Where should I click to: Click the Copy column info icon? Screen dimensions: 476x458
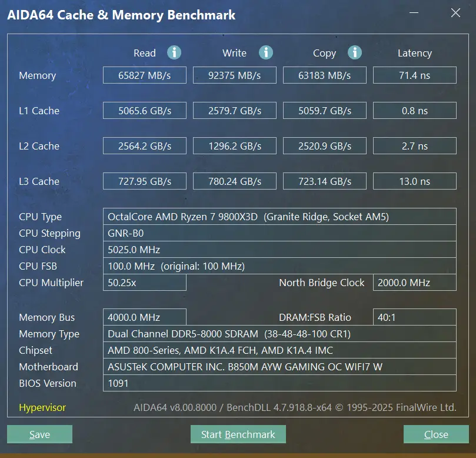pyautogui.click(x=355, y=52)
